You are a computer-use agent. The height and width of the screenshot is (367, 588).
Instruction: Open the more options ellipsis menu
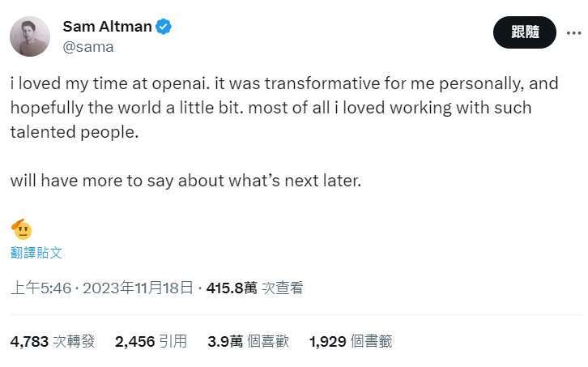573,32
